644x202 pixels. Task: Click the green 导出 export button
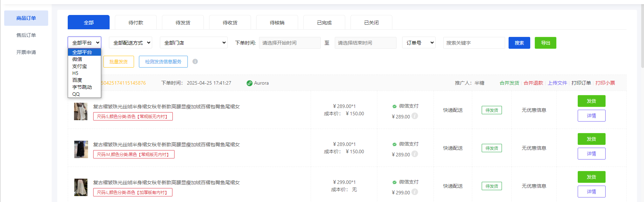545,43
